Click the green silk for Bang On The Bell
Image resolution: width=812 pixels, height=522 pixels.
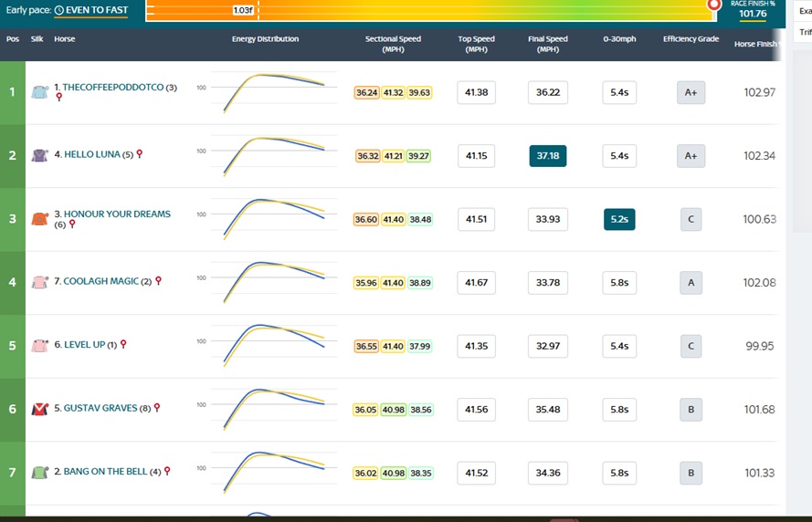coord(39,473)
